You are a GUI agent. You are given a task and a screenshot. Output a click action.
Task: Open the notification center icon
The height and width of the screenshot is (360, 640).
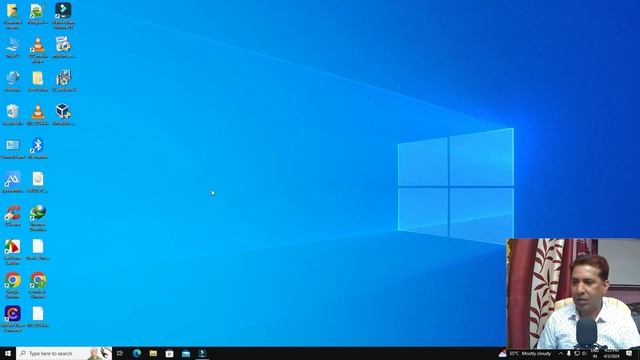click(x=629, y=353)
